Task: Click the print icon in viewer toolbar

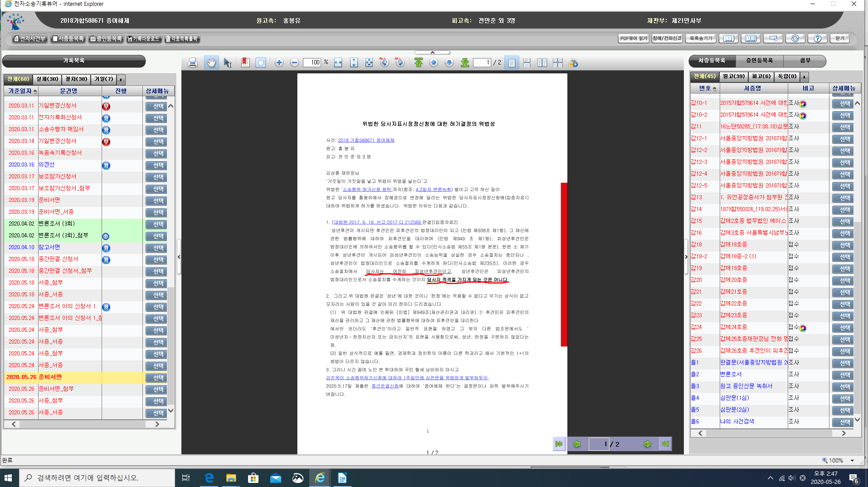Action: [x=193, y=63]
